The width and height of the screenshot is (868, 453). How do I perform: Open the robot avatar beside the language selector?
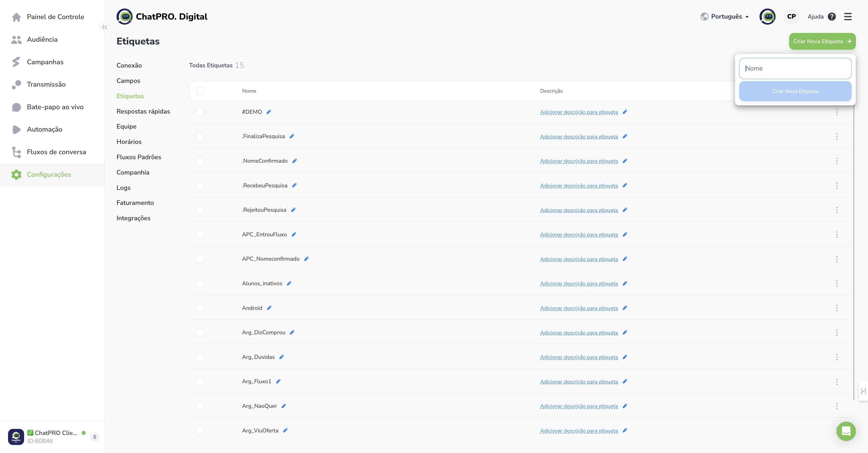coord(767,17)
